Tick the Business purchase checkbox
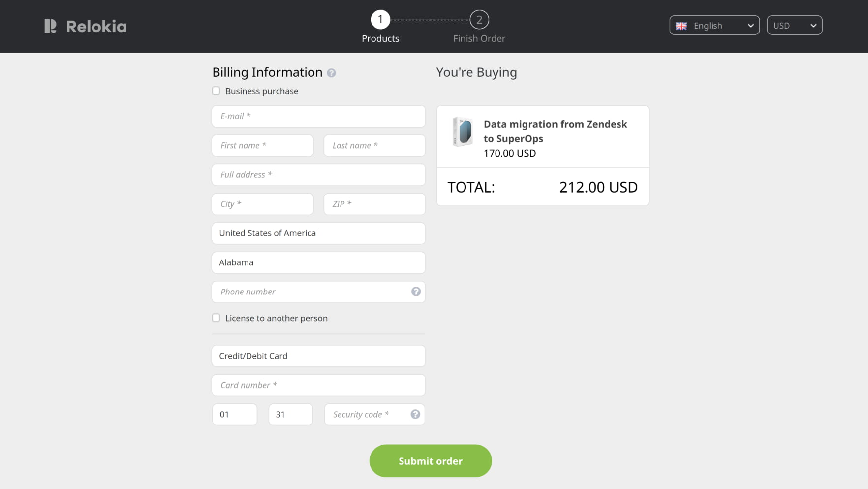The image size is (868, 489). point(216,91)
